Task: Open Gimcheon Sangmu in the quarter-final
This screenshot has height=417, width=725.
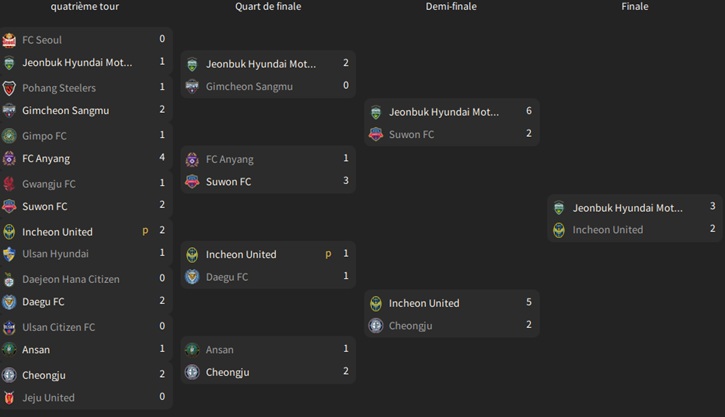Action: (x=249, y=87)
